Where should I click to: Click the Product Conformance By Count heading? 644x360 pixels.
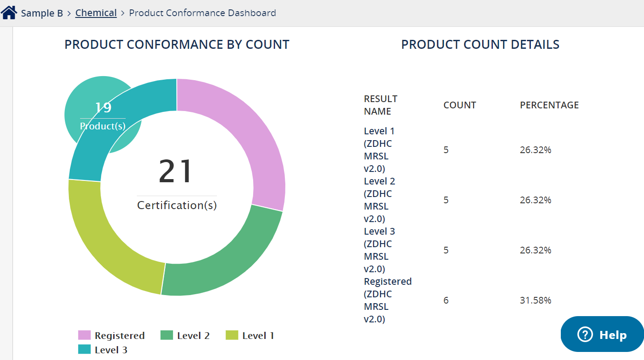pos(177,45)
